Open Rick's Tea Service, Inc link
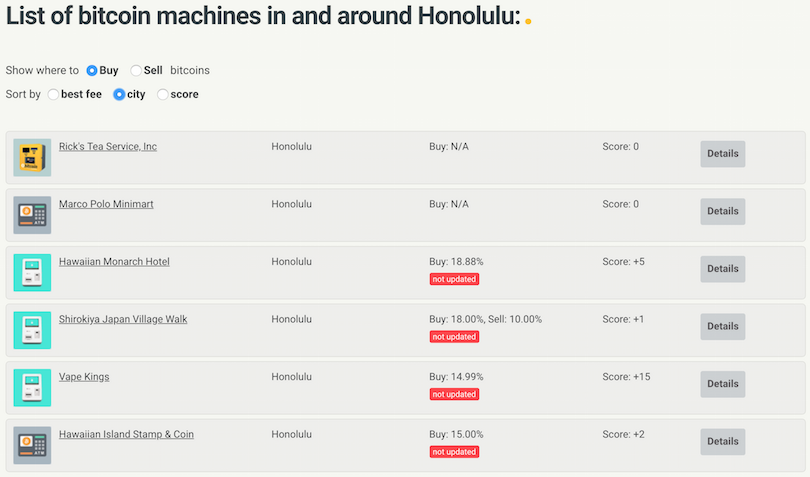 108,146
